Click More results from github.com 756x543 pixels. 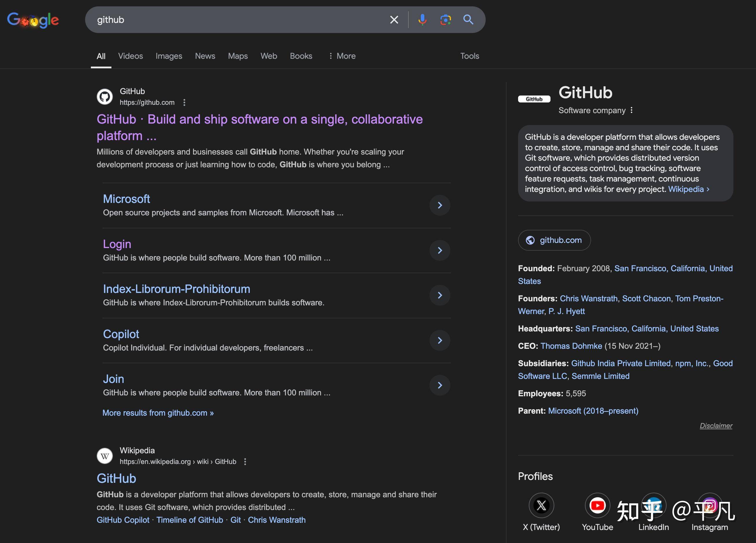tap(158, 413)
